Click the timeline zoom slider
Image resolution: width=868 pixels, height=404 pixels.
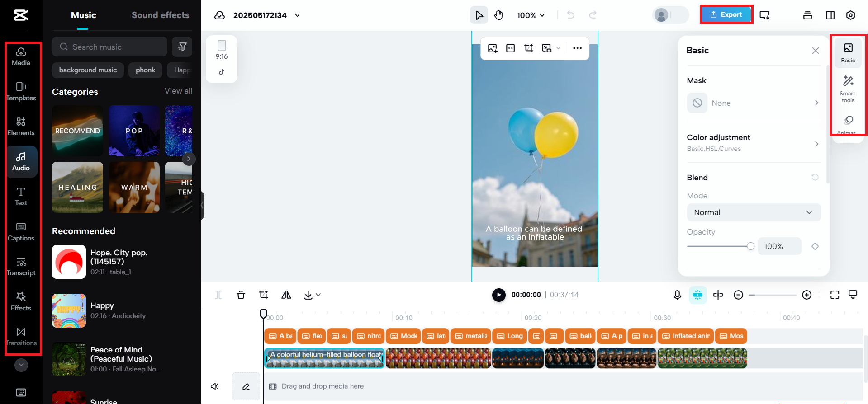[x=773, y=295]
